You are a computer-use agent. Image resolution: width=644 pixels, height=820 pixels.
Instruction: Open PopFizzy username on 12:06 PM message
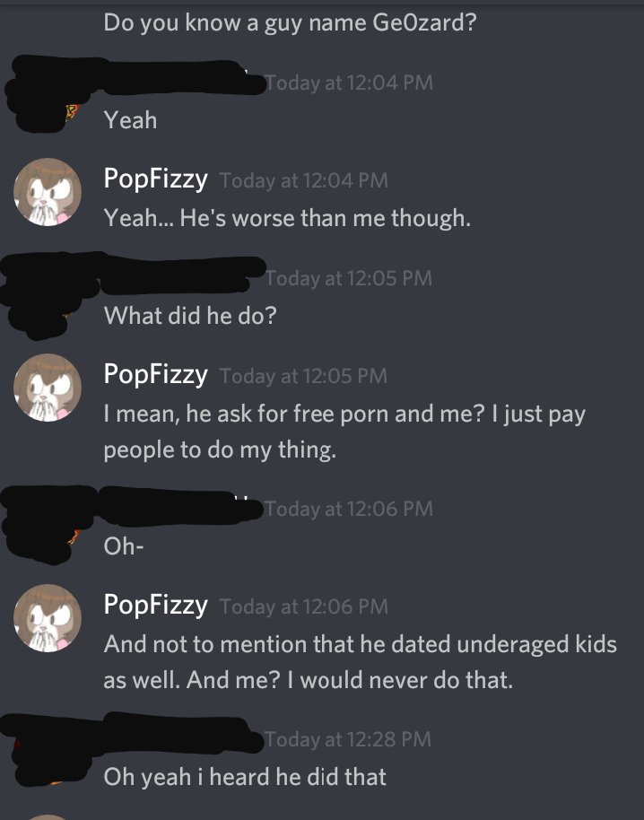[155, 605]
